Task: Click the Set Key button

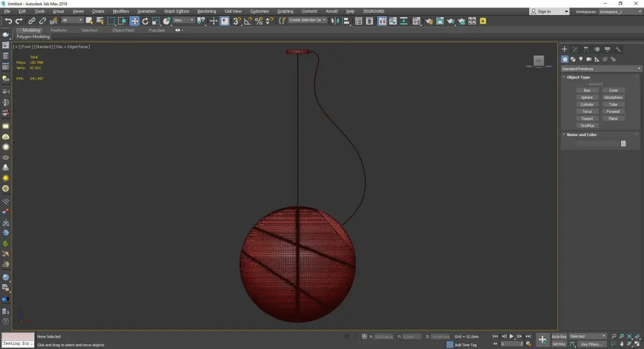Action: coord(559,344)
